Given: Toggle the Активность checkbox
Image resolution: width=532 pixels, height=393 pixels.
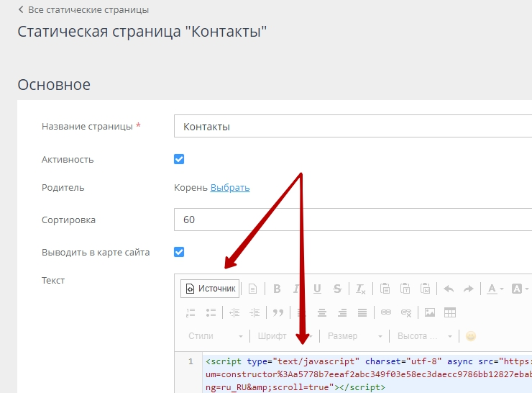Looking at the screenshot, I should (x=180, y=159).
